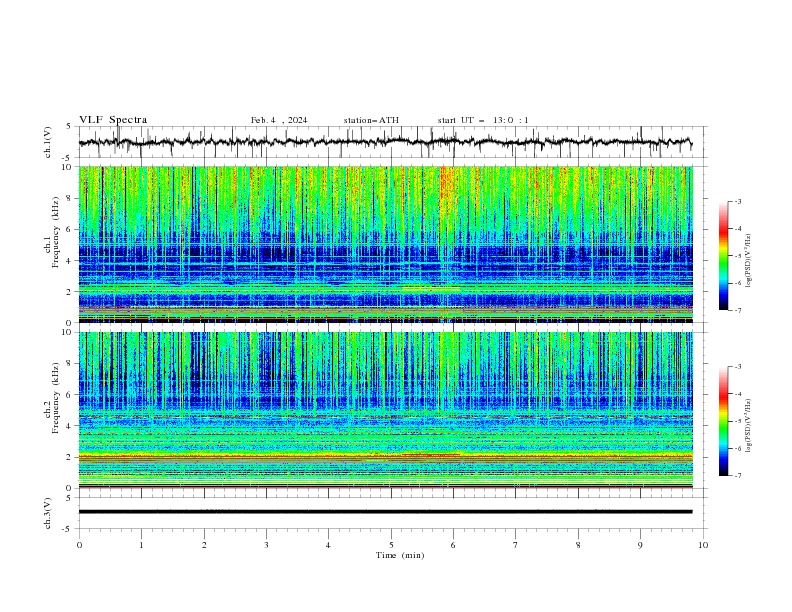Click the "1" tick on the time axis

pyautogui.click(x=141, y=545)
